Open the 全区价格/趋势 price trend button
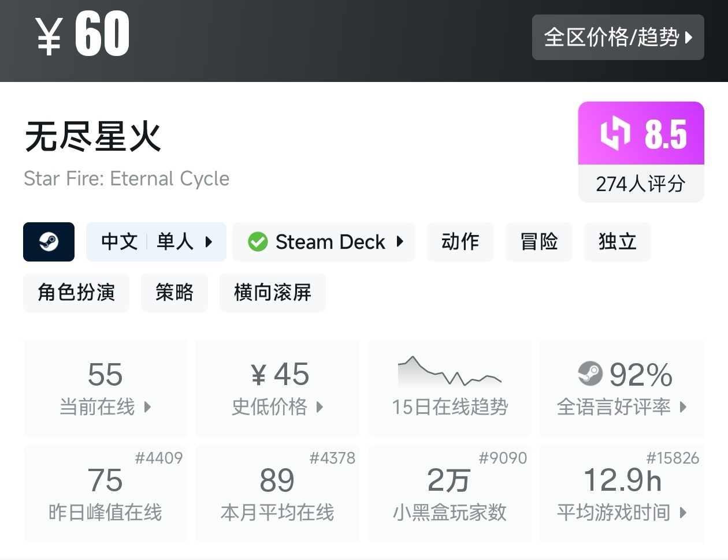Screen dimensions: 728x560 (x=618, y=38)
